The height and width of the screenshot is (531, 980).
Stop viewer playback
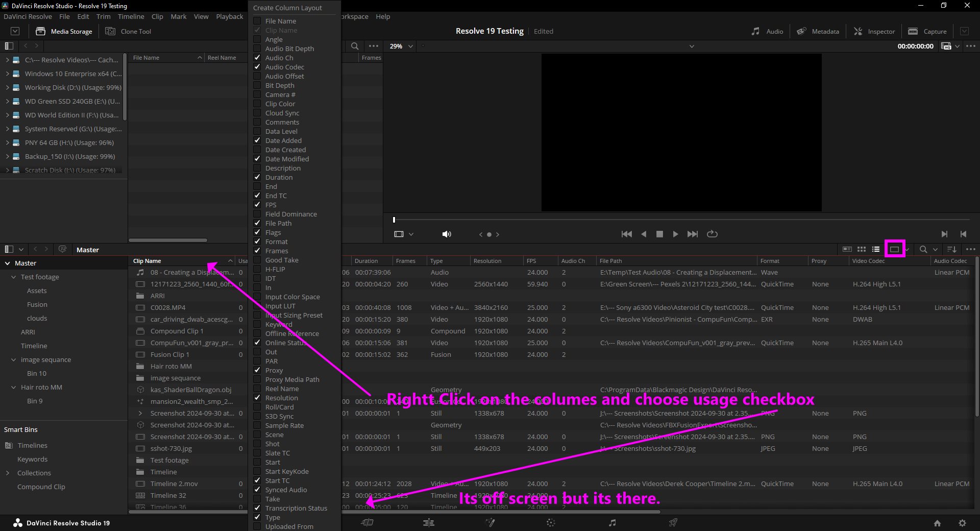659,234
